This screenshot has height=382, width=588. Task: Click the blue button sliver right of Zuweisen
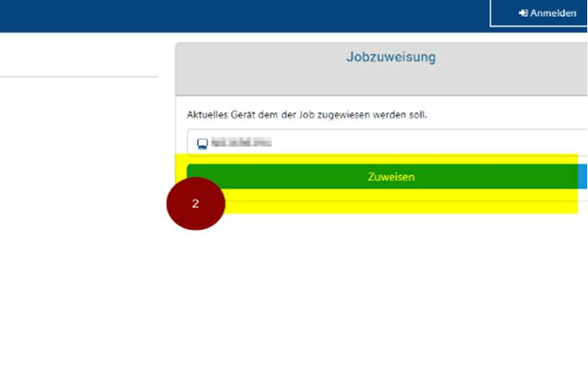click(583, 176)
